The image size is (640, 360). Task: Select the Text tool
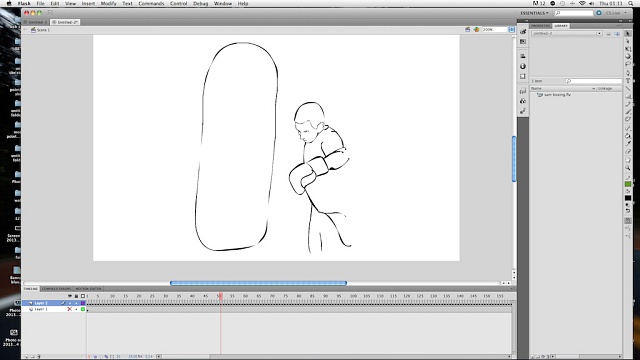pos(628,80)
